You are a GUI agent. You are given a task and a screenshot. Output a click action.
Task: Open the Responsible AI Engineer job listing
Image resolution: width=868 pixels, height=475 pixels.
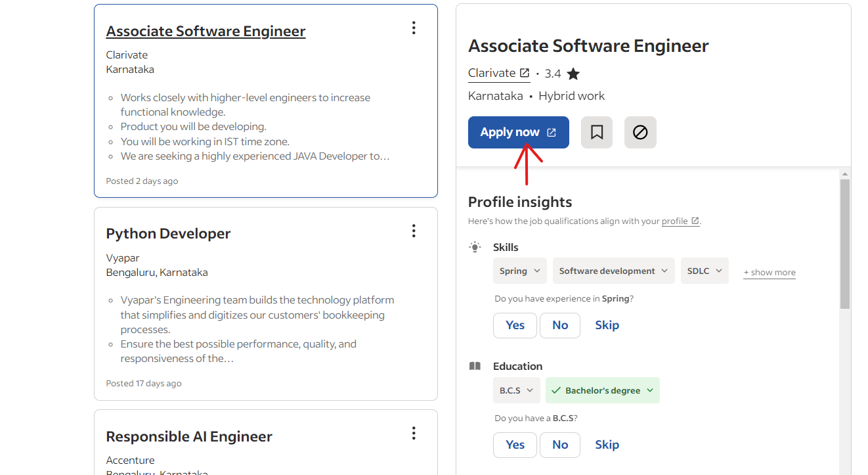pos(189,437)
